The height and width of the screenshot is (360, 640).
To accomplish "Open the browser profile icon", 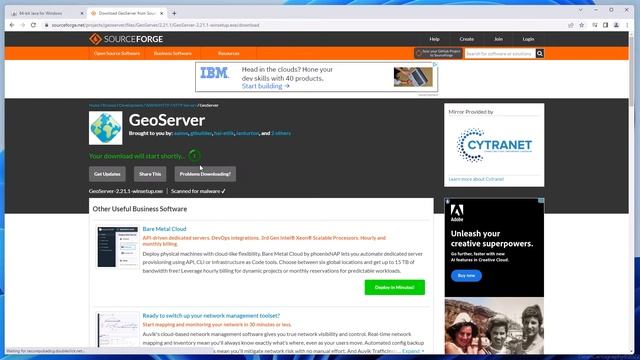I will pos(616,25).
